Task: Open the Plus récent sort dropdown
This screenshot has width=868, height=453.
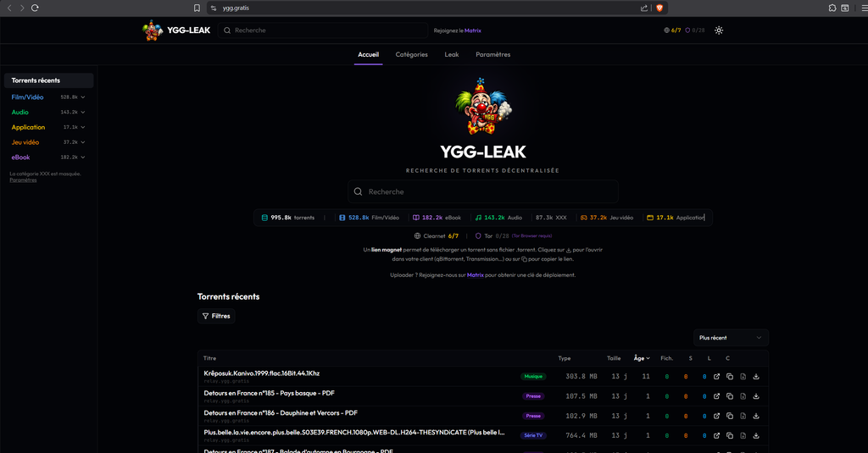Action: pyautogui.click(x=731, y=337)
